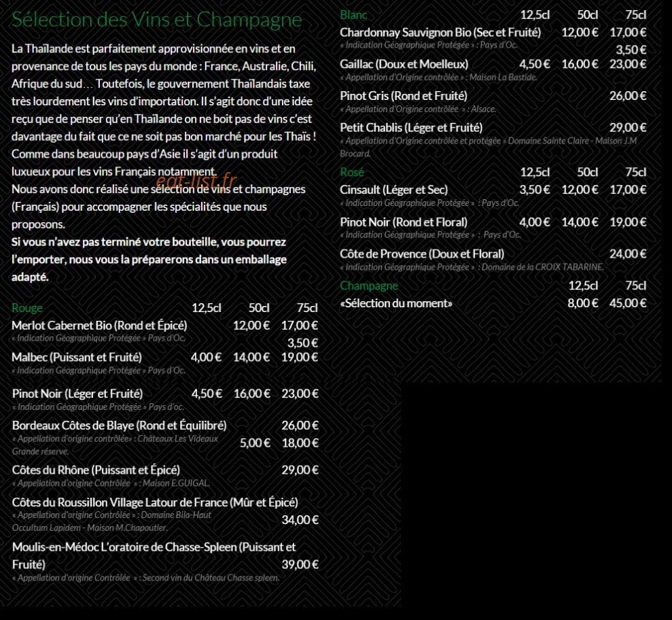Click the 50cl column header in Blanc
Screen dimensions: 672x620
pyautogui.click(x=588, y=15)
